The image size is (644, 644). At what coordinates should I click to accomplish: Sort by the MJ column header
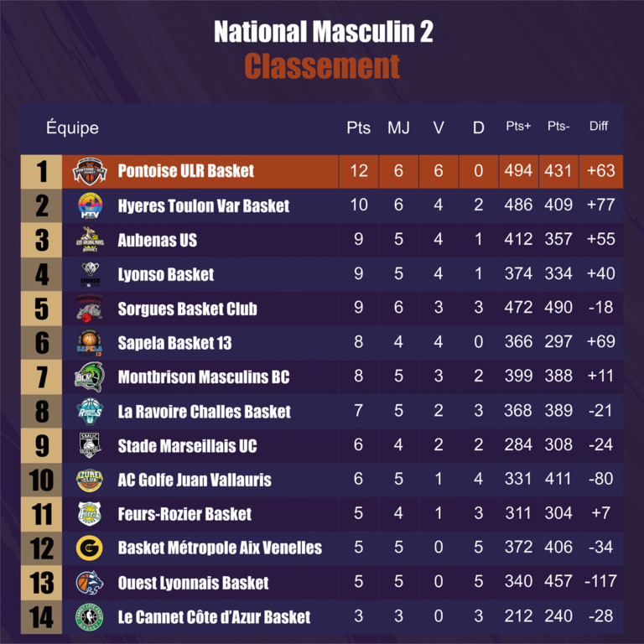coord(398,128)
